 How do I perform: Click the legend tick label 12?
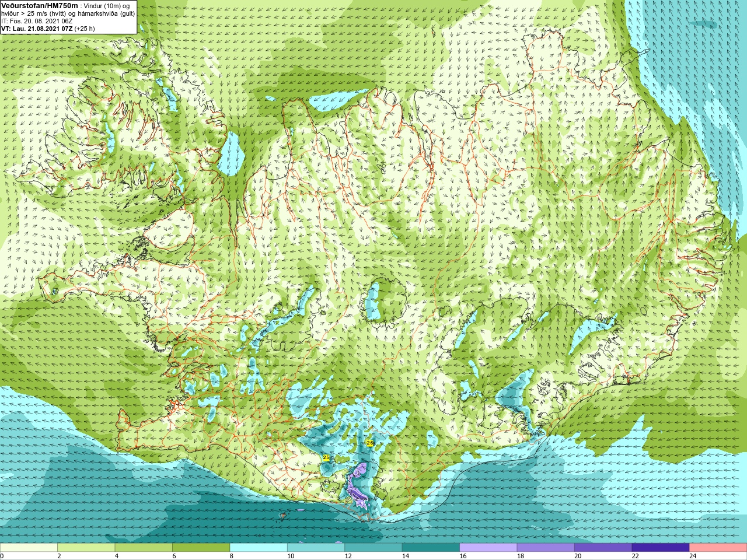click(348, 556)
